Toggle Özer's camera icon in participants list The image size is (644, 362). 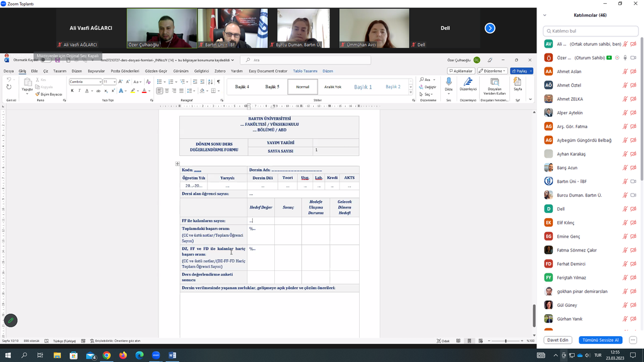(634, 58)
